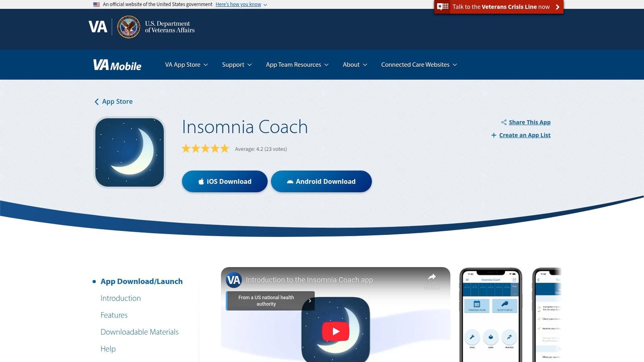Click the VA seal logo in header
This screenshot has width=644, height=362.
coord(128,27)
